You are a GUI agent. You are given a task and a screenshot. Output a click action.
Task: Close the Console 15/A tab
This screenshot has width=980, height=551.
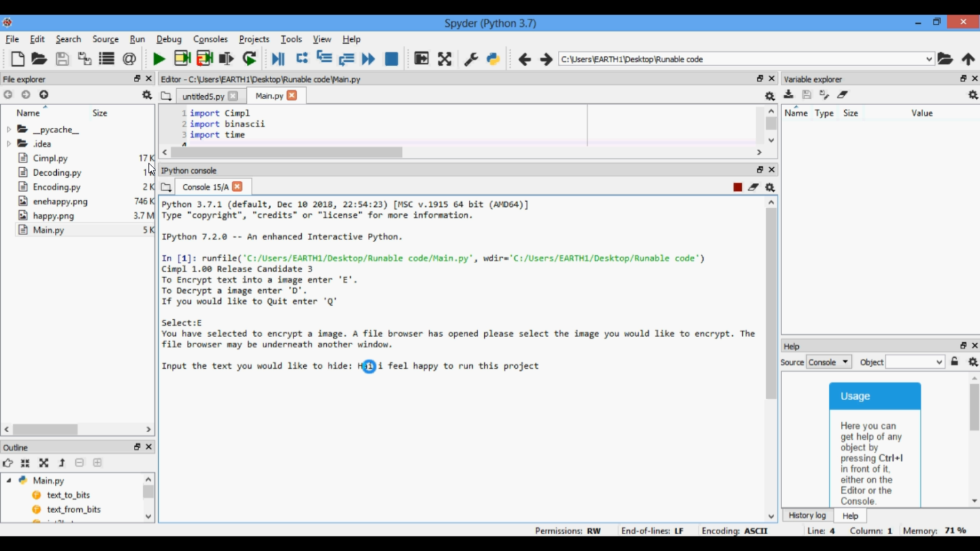pos(237,187)
